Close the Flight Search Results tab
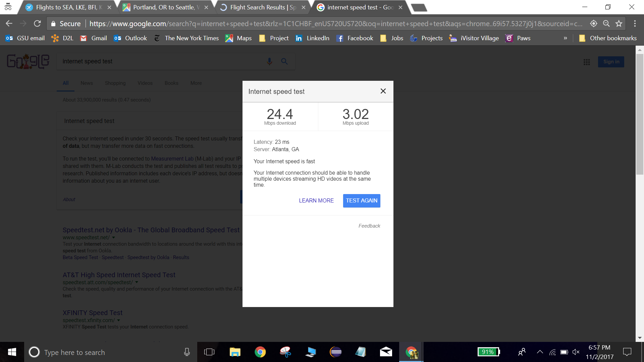Viewport: 644px width, 362px height. tap(303, 7)
